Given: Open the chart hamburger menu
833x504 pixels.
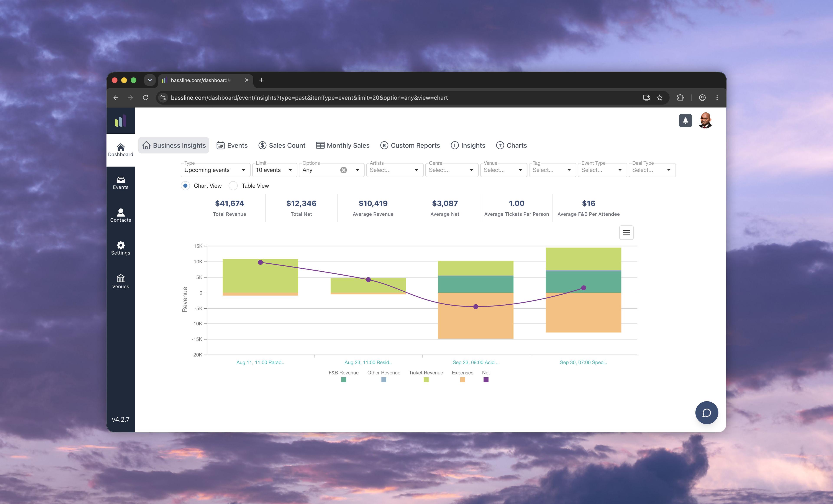Looking at the screenshot, I should point(626,233).
